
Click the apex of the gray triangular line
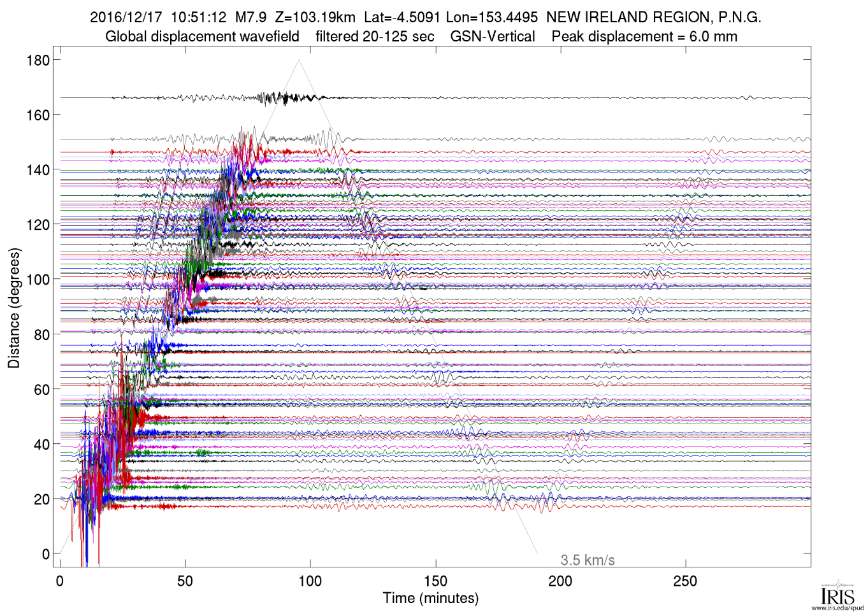[x=298, y=60]
